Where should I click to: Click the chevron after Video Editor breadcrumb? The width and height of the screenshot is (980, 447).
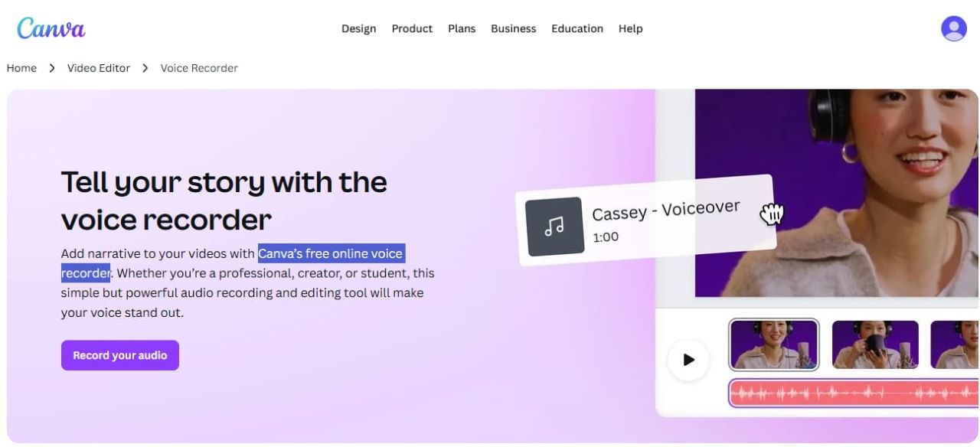pos(145,68)
